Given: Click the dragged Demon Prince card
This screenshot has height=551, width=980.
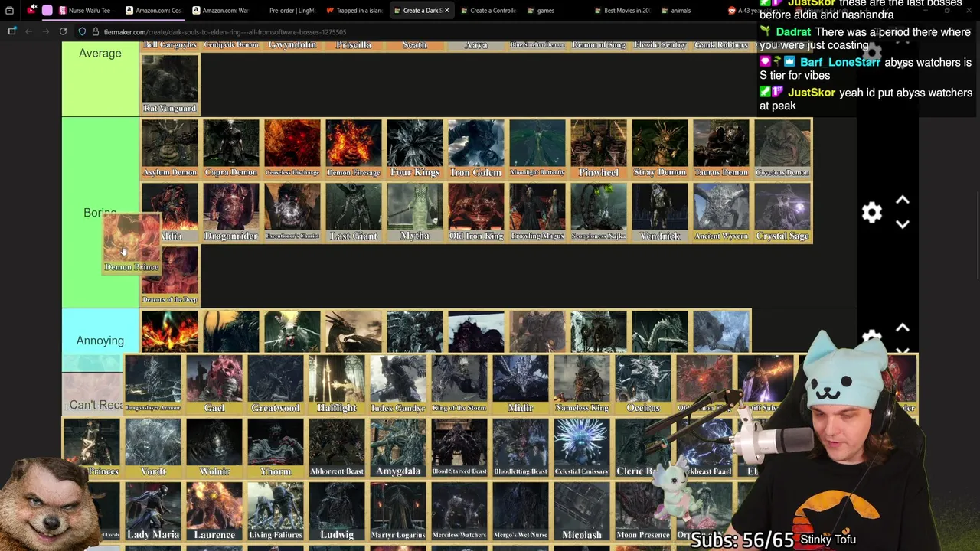Looking at the screenshot, I should click(x=132, y=243).
